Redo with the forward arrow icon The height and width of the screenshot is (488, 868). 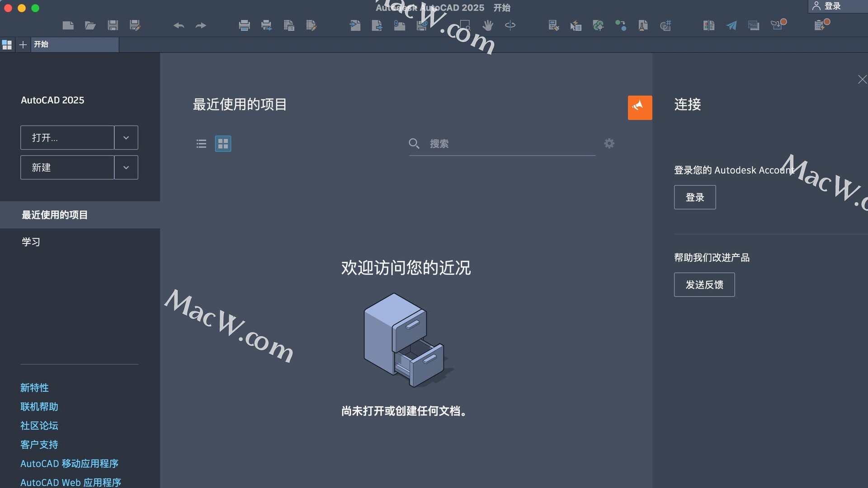[x=201, y=26]
